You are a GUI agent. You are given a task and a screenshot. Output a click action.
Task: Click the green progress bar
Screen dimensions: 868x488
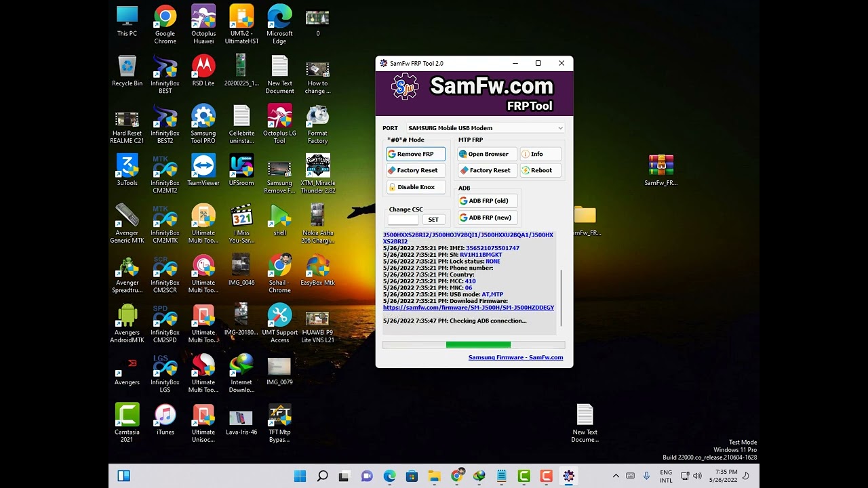(478, 345)
